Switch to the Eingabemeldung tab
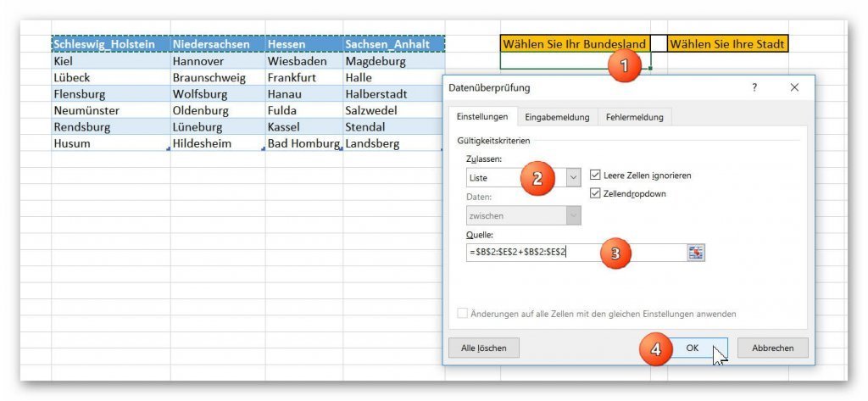The height and width of the screenshot is (401, 868). pyautogui.click(x=557, y=118)
